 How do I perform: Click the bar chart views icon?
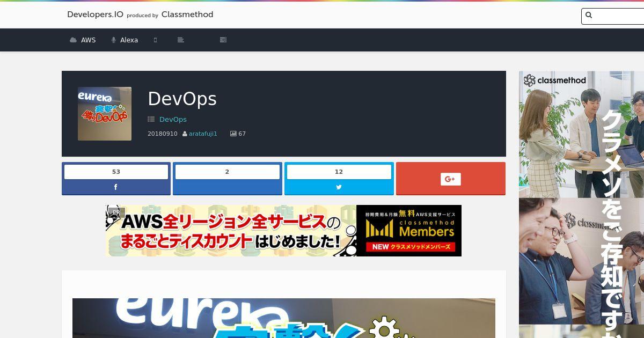click(233, 134)
